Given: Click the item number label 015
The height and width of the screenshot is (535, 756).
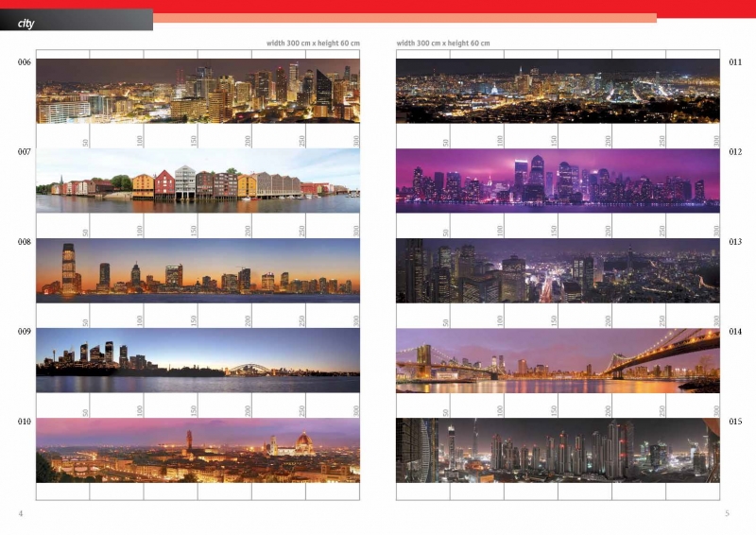Looking at the screenshot, I should coord(735,422).
